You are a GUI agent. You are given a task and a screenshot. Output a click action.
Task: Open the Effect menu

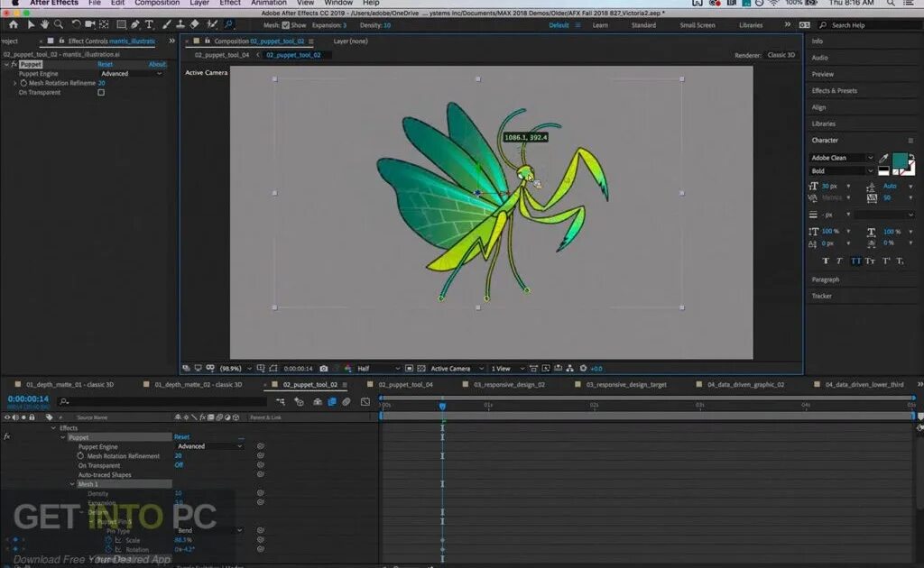click(x=230, y=3)
